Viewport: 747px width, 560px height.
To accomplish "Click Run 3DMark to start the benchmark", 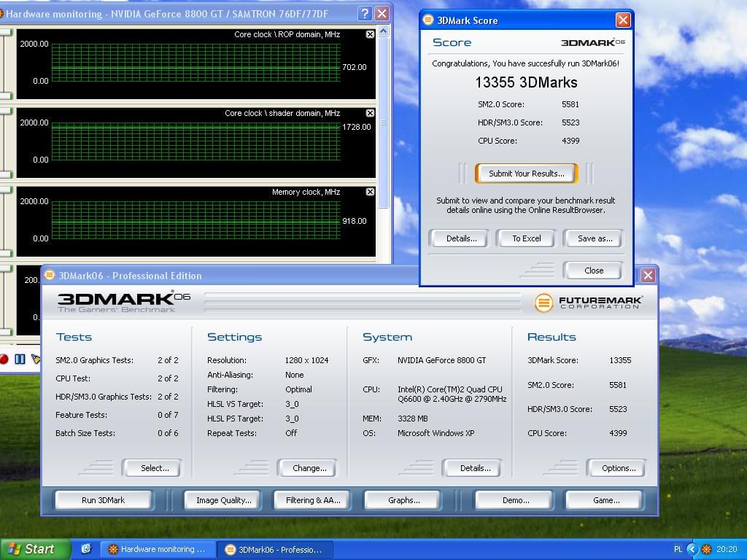I will click(103, 500).
